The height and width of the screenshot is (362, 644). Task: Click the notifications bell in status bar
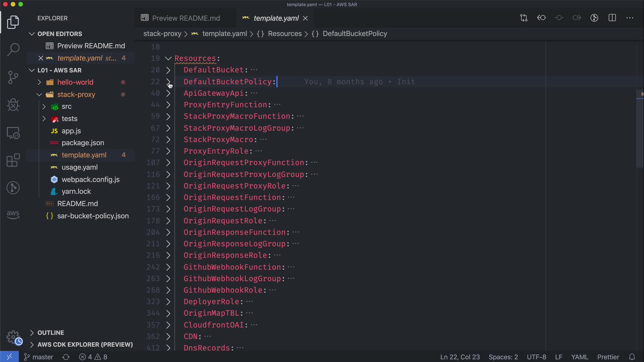click(632, 357)
